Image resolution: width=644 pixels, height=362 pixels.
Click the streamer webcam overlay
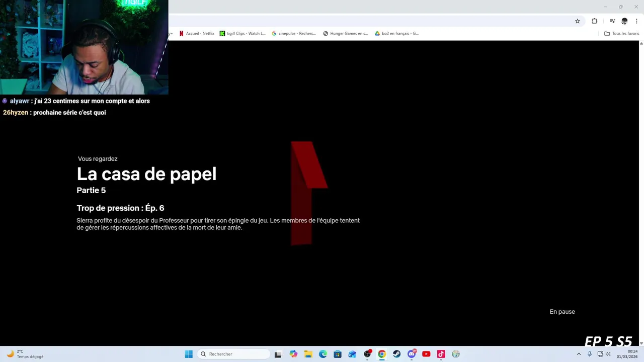pyautogui.click(x=84, y=47)
